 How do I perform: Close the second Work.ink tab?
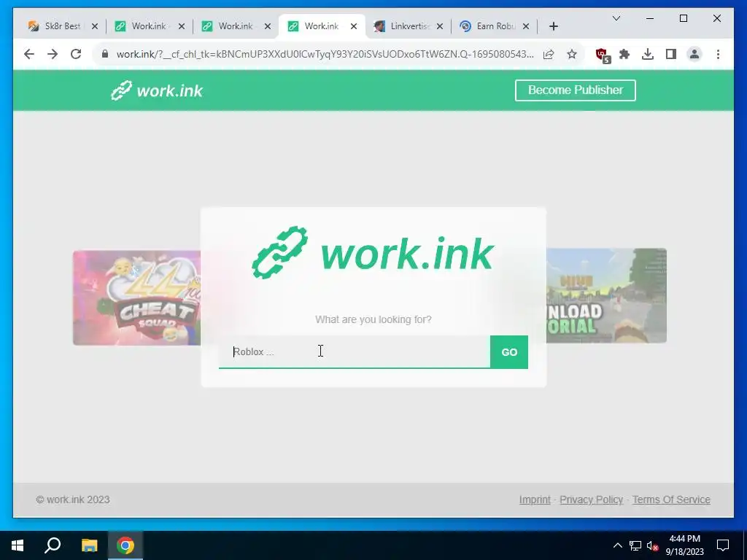[x=268, y=27]
